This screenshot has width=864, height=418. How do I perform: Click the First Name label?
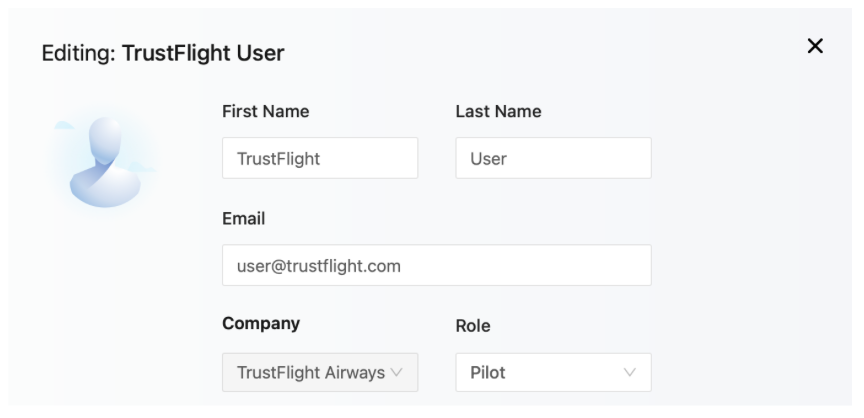tap(265, 112)
